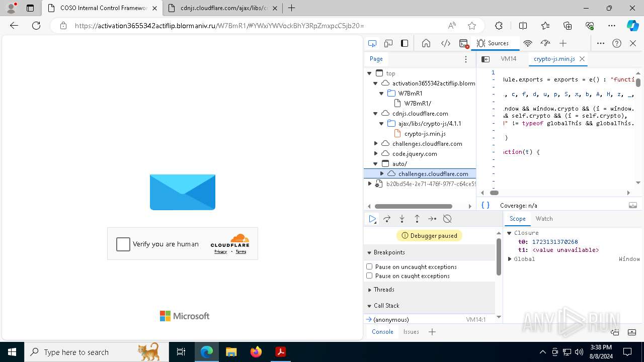Open DevTools customize menu
644x362 pixels.
pyautogui.click(x=601, y=43)
